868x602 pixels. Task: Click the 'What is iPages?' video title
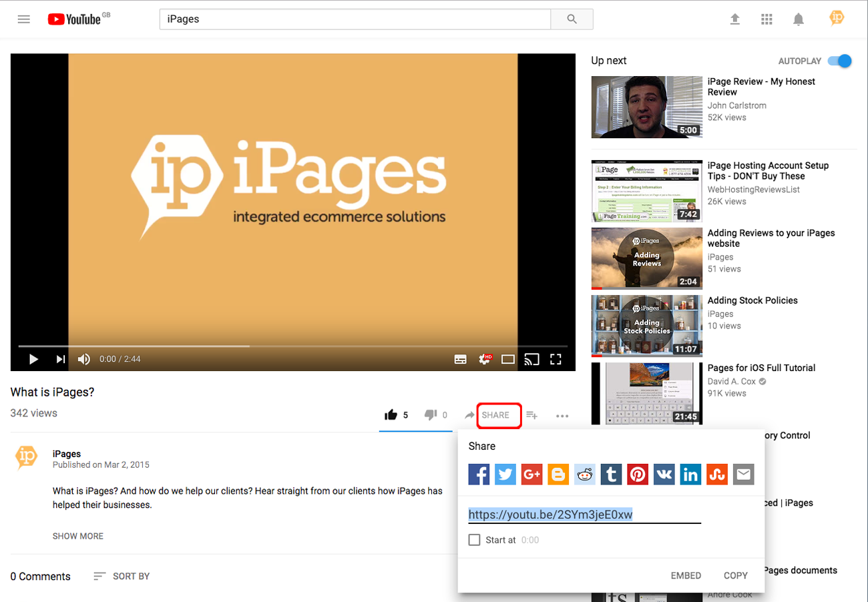52,392
